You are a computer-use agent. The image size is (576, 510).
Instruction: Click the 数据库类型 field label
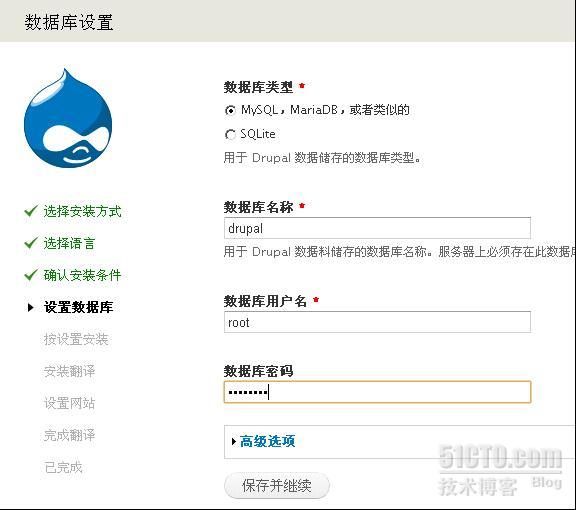tap(258, 87)
